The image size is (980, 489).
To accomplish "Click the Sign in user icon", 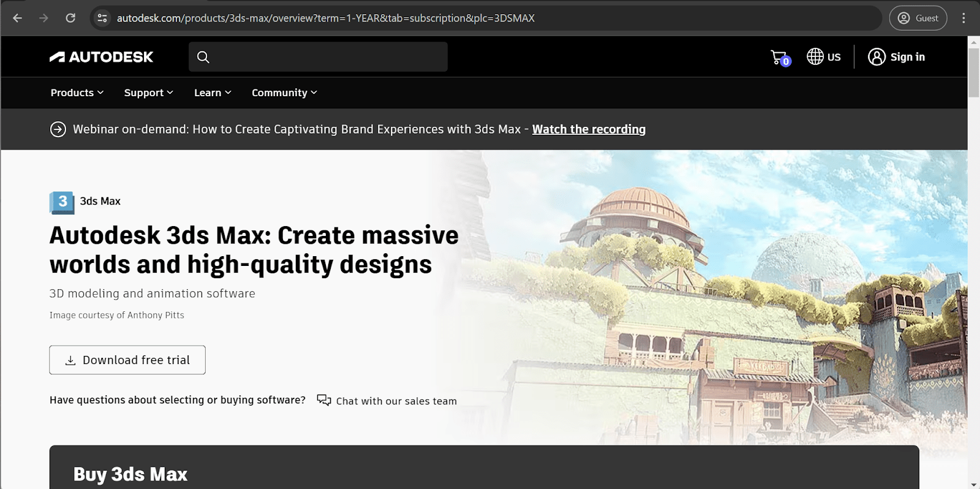I will tap(876, 57).
